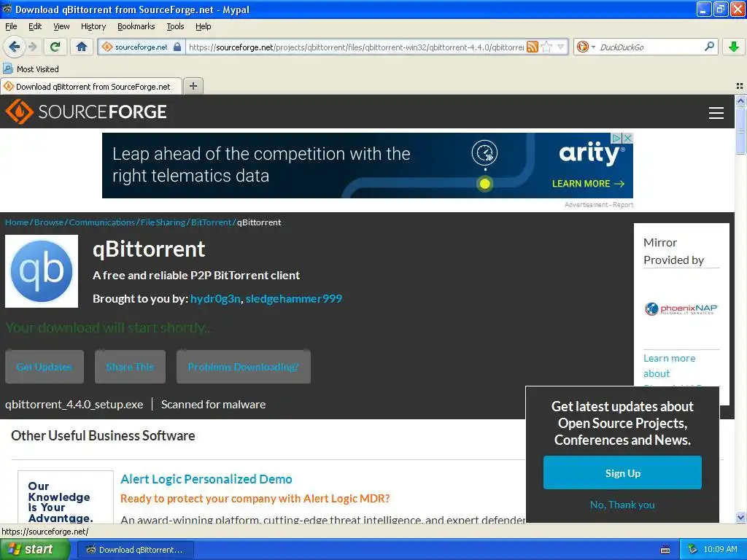Click the URL address field

356,47
